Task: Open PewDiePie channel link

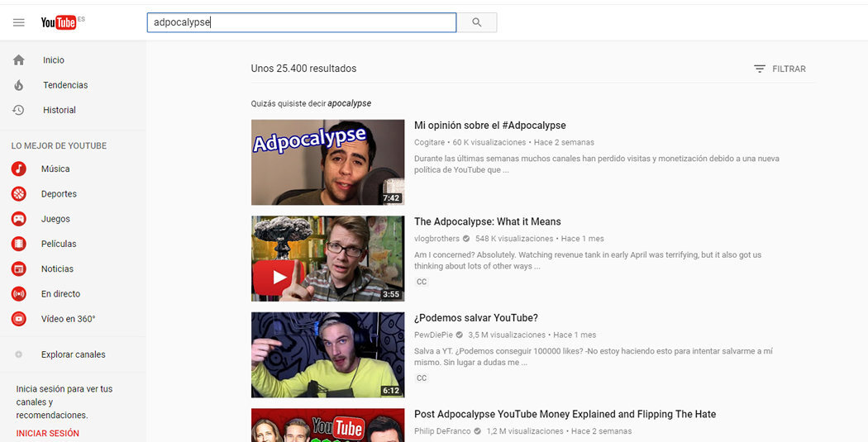Action: 433,335
